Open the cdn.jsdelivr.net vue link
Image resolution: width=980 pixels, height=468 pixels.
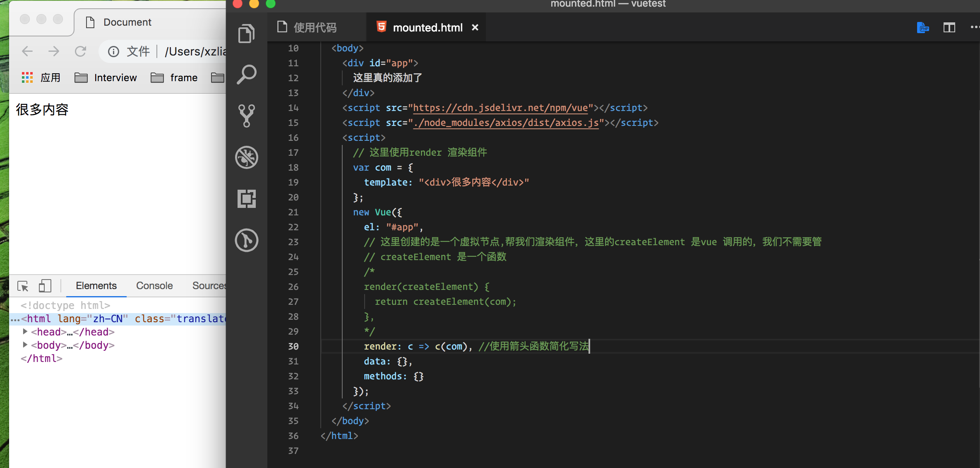(500, 108)
